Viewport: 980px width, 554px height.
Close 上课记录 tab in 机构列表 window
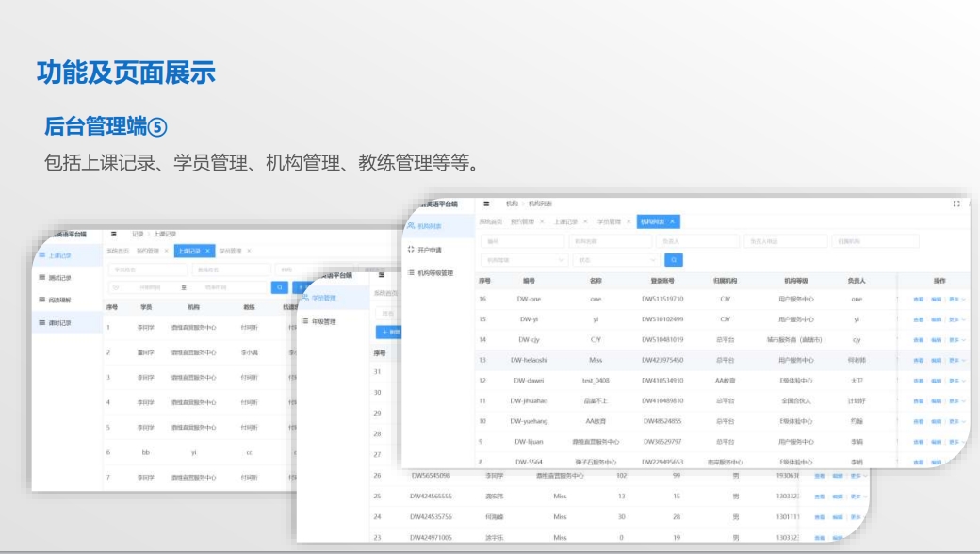(x=585, y=221)
